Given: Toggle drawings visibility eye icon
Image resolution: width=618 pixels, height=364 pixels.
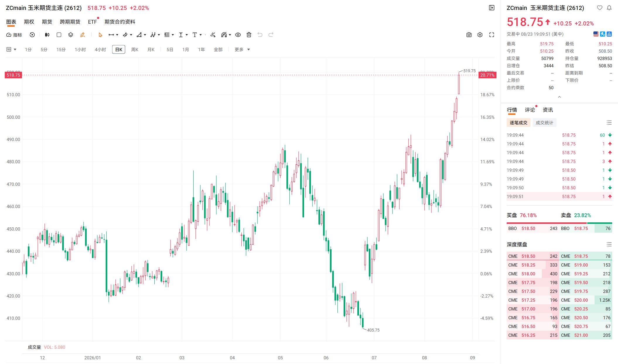Looking at the screenshot, I should pos(238,35).
